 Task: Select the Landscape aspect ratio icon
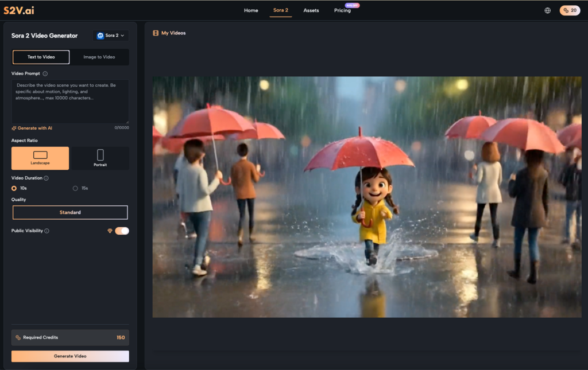40,155
